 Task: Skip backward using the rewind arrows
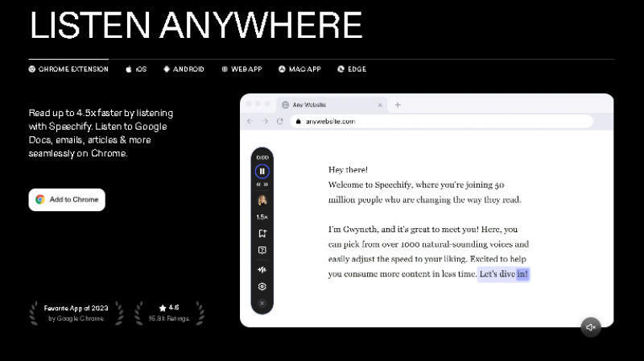click(x=258, y=185)
